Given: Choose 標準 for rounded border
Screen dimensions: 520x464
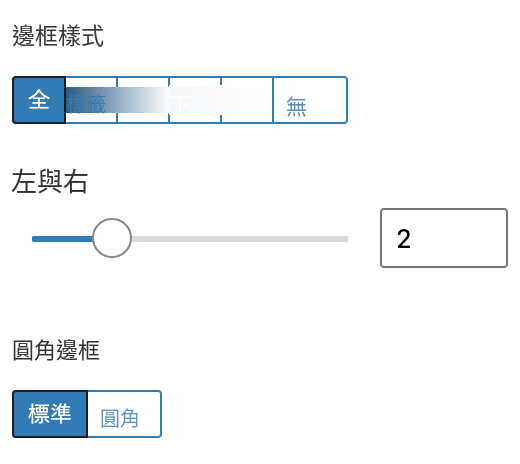Looking at the screenshot, I should (x=50, y=414).
